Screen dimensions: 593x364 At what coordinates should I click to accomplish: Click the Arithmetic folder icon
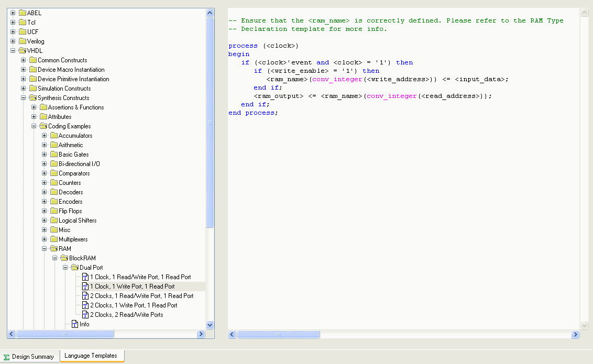click(x=54, y=145)
